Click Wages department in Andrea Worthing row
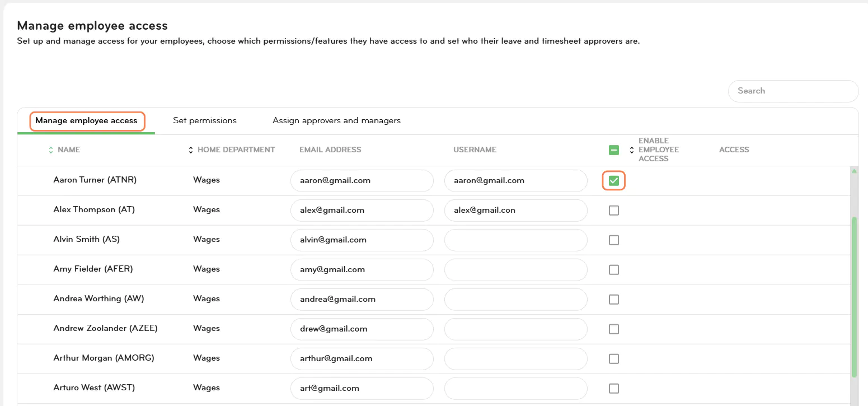The width and height of the screenshot is (868, 406). tap(207, 299)
